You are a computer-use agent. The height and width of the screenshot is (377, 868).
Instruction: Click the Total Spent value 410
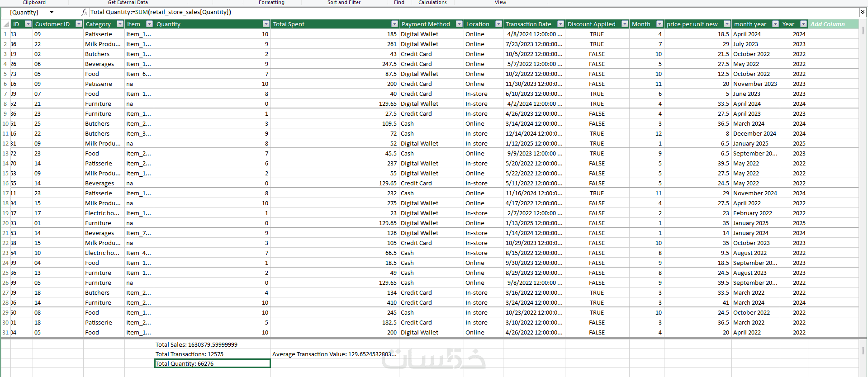(x=335, y=302)
